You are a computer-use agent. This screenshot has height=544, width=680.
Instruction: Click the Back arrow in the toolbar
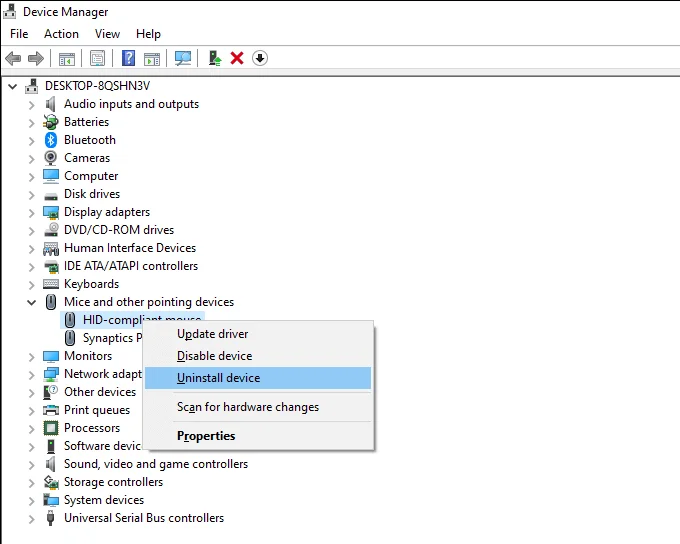[x=13, y=58]
